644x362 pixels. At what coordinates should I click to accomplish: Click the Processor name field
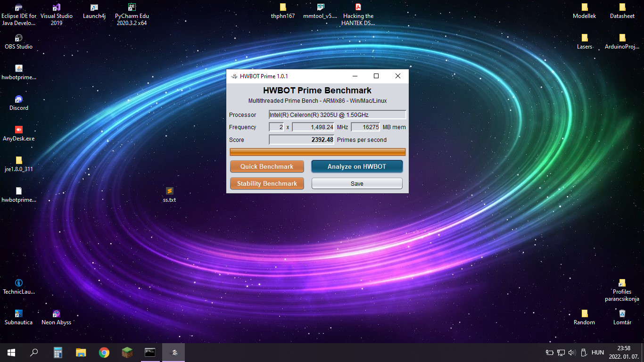click(x=337, y=115)
